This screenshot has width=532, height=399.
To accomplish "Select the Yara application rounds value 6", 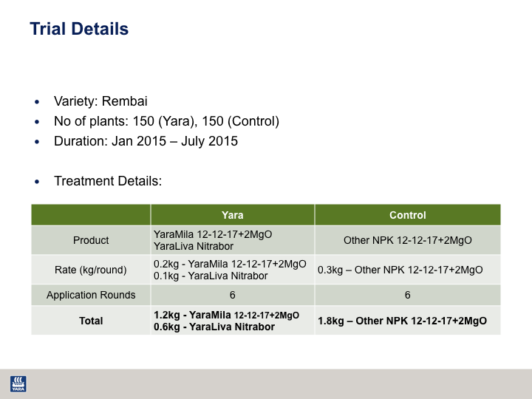I will (x=232, y=295).
